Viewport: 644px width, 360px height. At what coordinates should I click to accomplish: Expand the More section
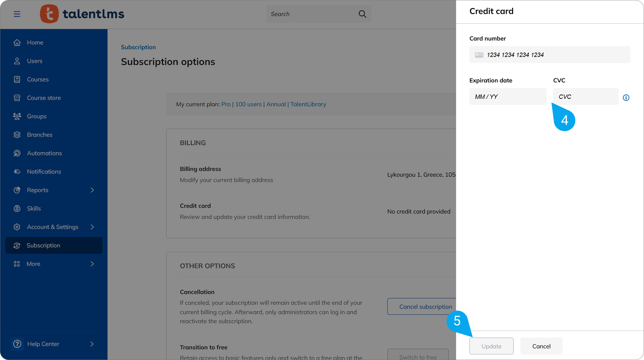point(92,263)
